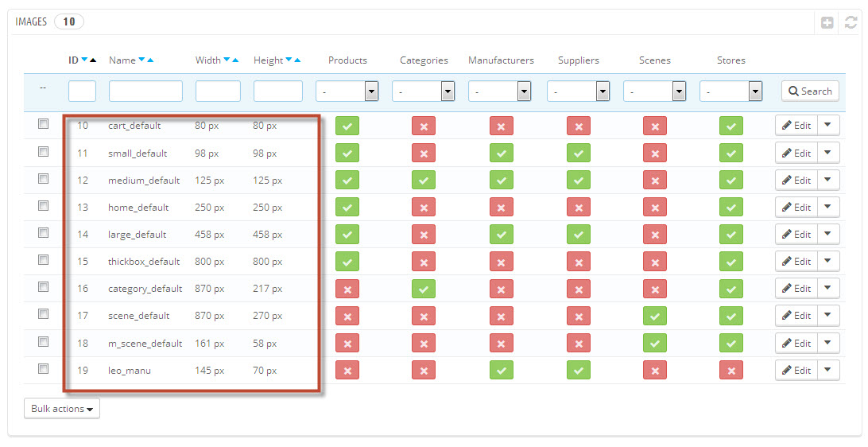Viewport: 868px width, 447px height.
Task: Edit the thickbox_default image type
Action: click(x=796, y=262)
